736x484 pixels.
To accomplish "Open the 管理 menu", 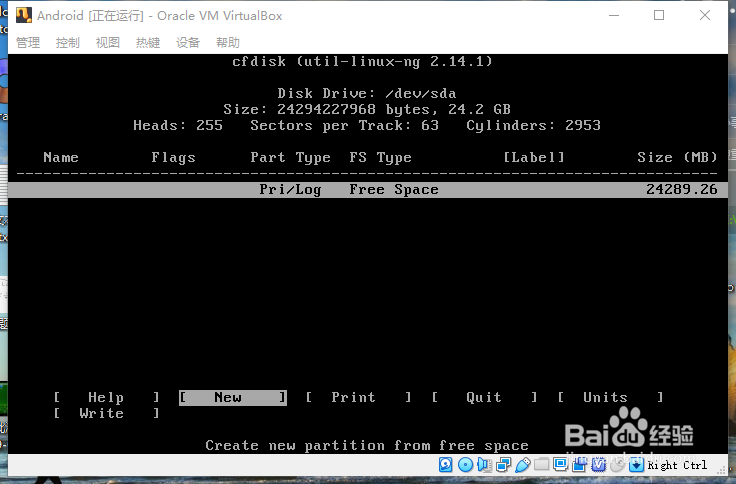I will (x=28, y=43).
